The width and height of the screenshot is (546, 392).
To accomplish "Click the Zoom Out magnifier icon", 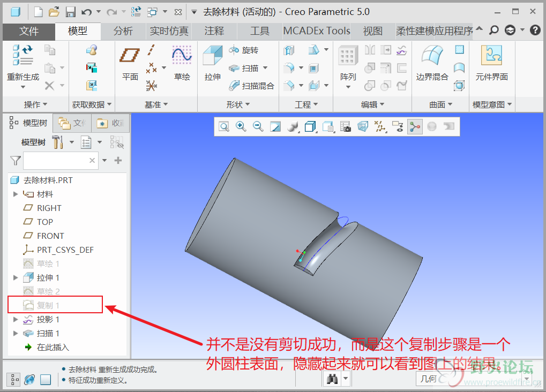I will pyautogui.click(x=258, y=126).
